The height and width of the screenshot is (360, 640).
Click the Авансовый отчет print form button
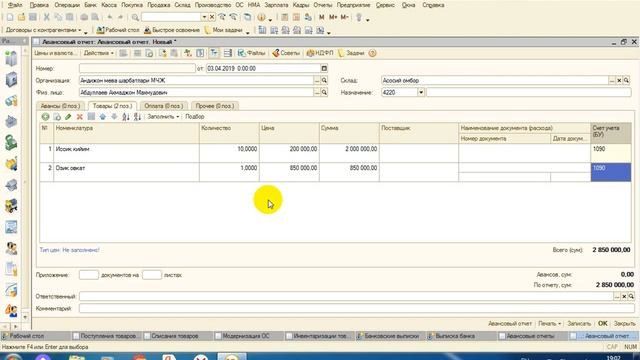pyautogui.click(x=510, y=324)
